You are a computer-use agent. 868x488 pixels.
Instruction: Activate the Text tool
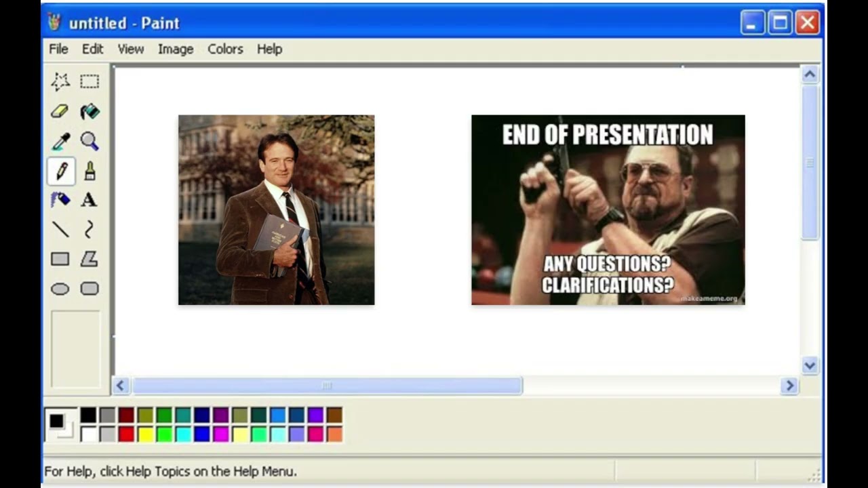90,200
